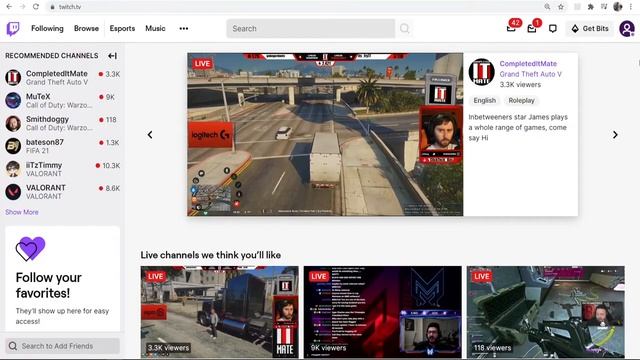The image size is (640, 360).
Task: Open the Music tab
Action: pyautogui.click(x=155, y=29)
